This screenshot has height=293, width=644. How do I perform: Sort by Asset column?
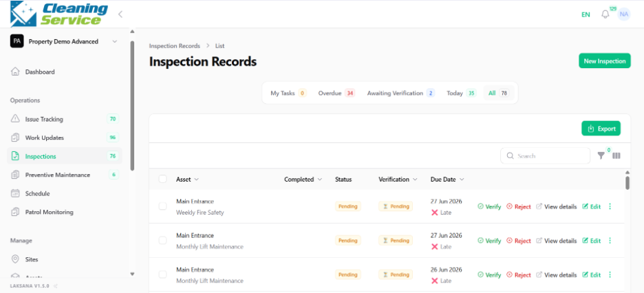coord(187,180)
